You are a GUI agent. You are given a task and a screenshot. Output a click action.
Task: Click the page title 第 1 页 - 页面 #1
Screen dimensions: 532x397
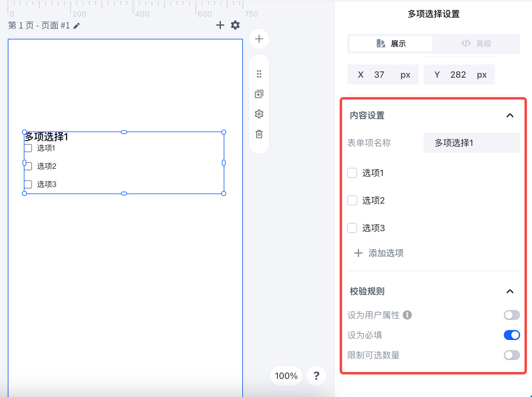pos(39,25)
